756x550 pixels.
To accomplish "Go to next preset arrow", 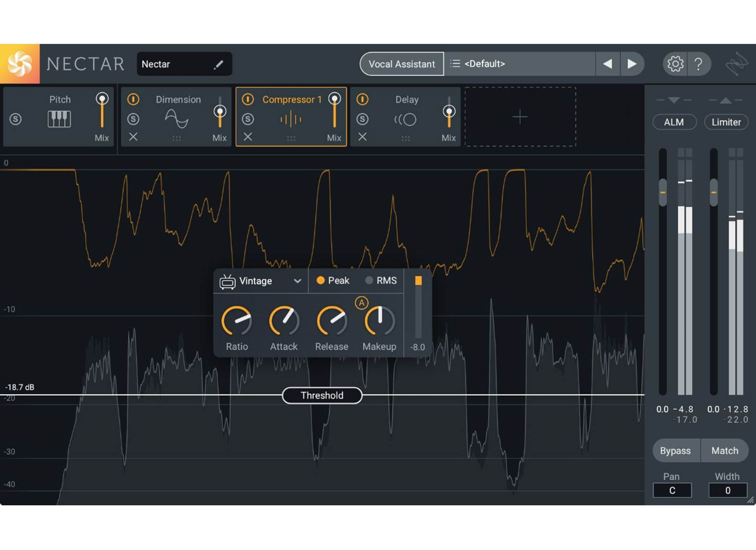I will point(632,64).
